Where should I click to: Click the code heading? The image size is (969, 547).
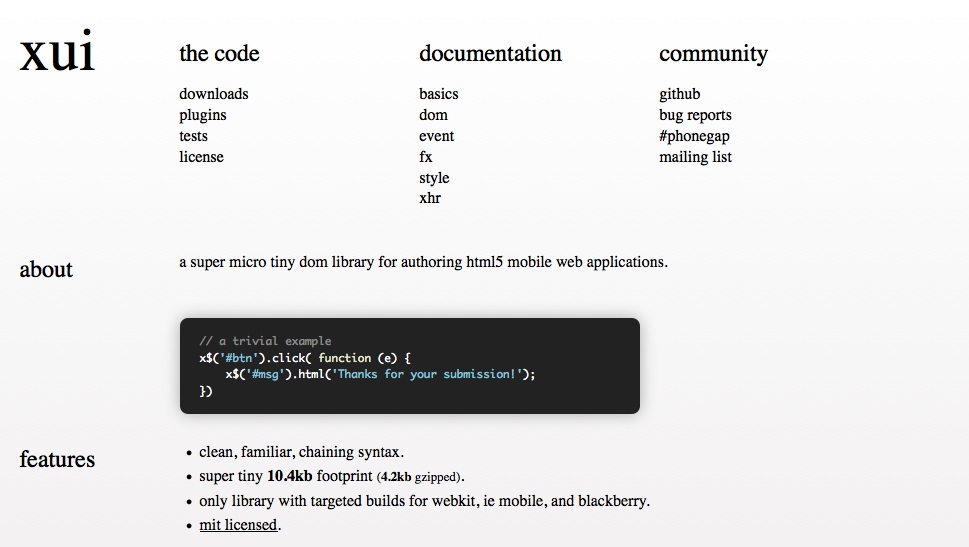click(219, 54)
